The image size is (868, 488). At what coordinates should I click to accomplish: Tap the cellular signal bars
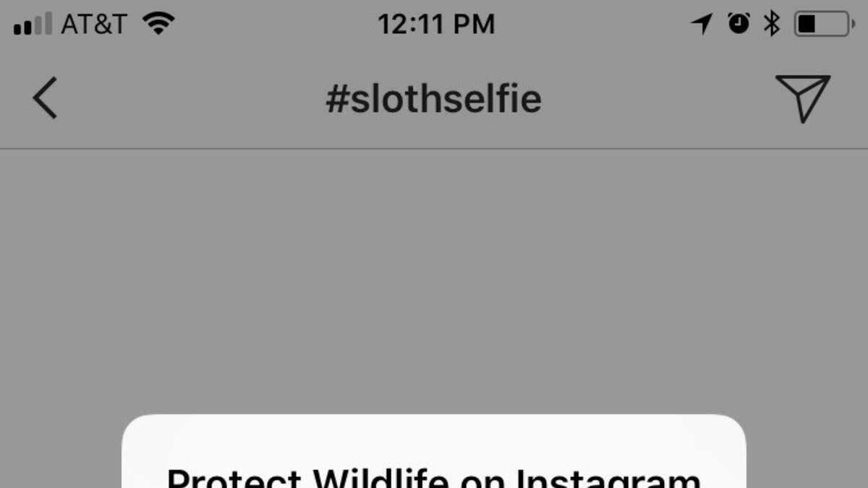(33, 25)
